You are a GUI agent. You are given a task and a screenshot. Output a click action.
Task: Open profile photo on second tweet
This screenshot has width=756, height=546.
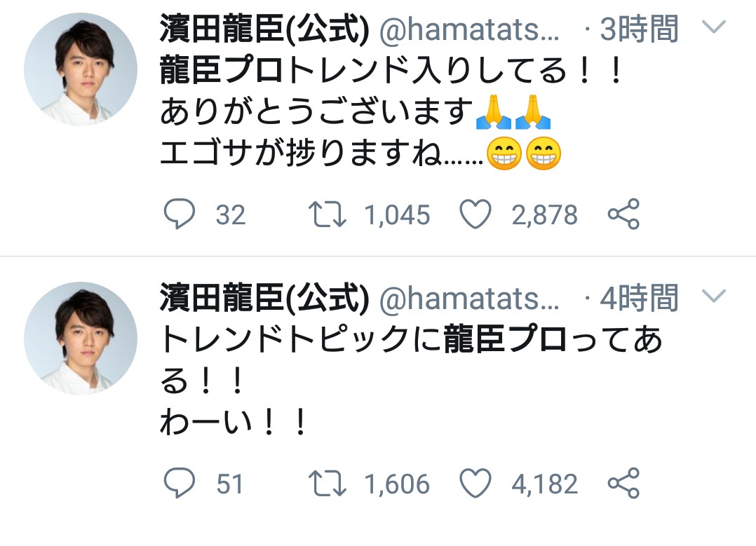tap(81, 339)
